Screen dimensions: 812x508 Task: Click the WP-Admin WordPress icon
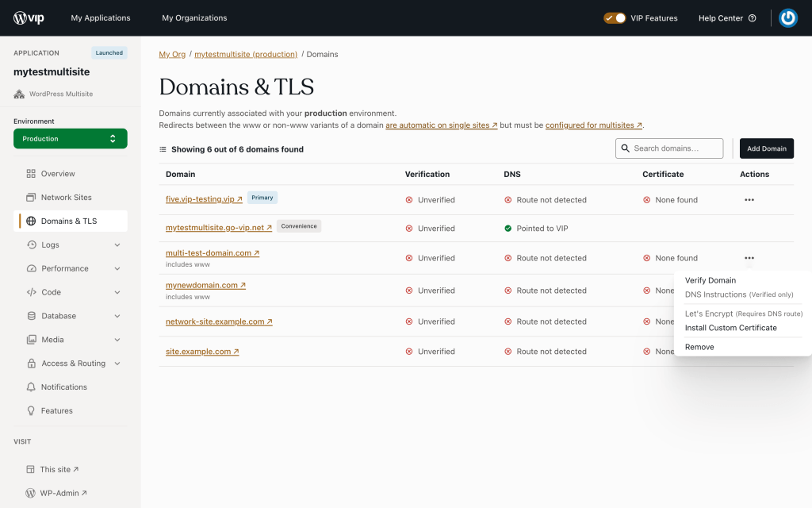coord(31,493)
